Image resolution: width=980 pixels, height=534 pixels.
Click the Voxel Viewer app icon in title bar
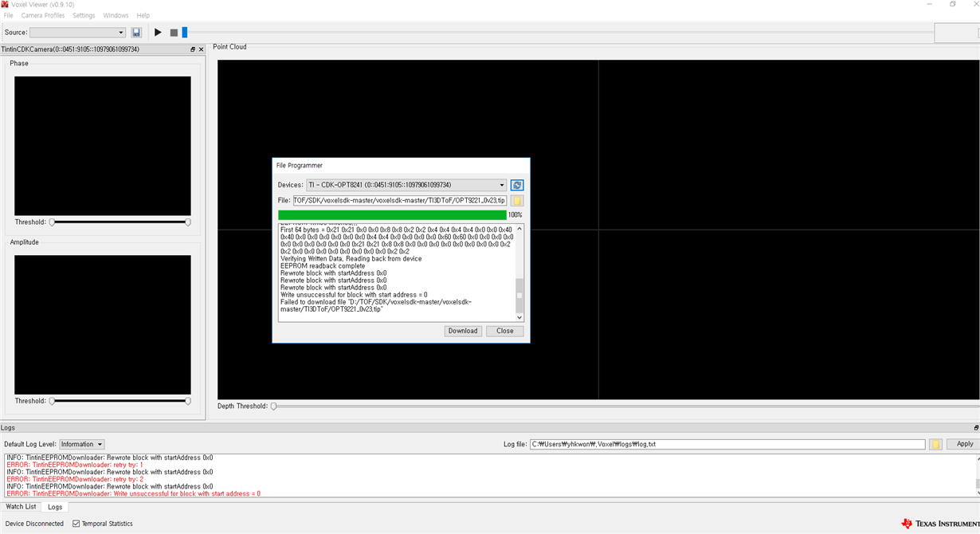5,5
